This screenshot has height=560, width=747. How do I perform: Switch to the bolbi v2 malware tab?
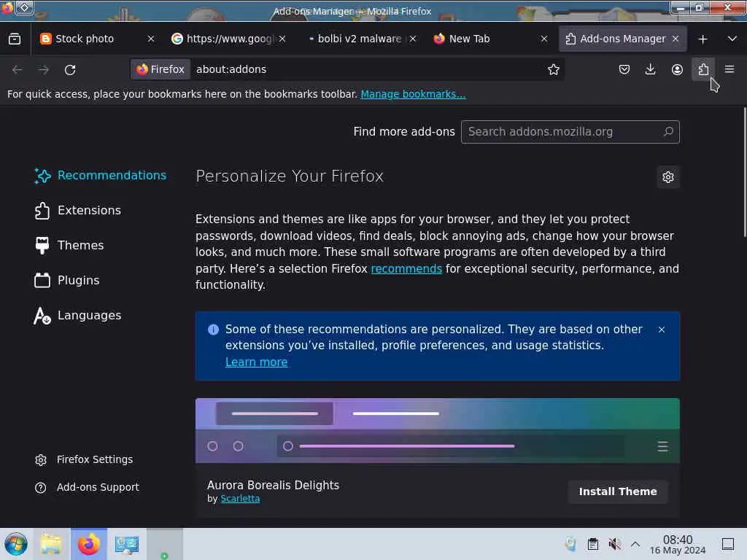tap(360, 39)
